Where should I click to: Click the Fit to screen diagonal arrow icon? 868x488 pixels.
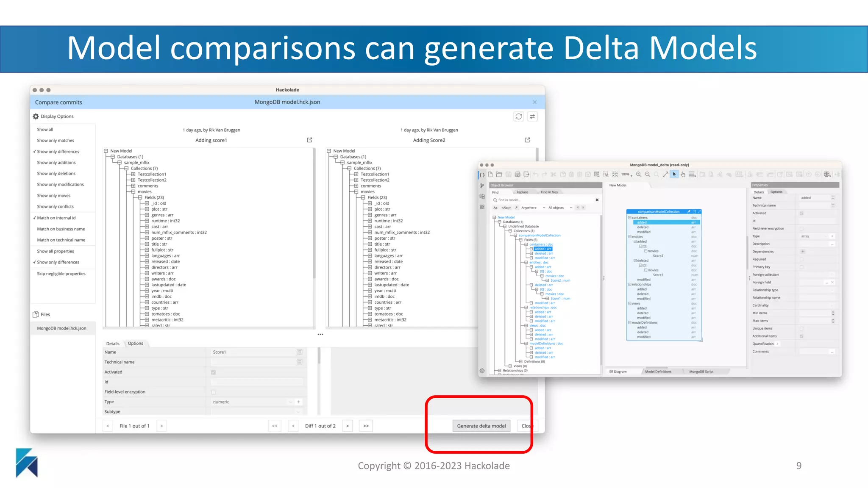point(665,175)
